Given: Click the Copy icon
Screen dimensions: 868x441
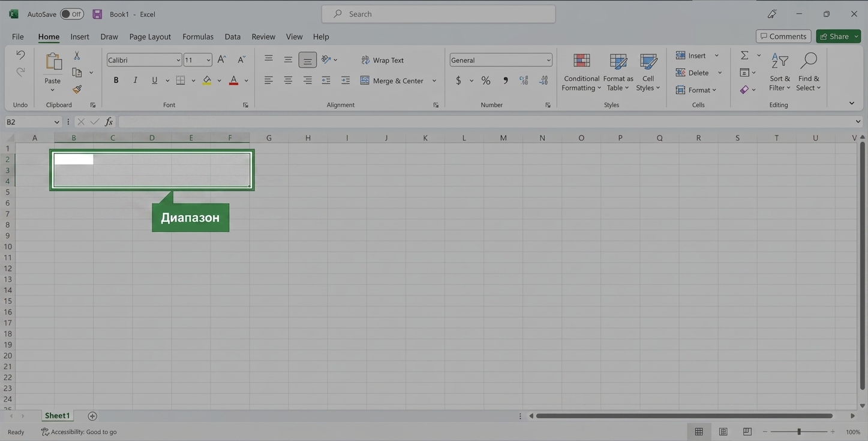Looking at the screenshot, I should click(x=77, y=73).
